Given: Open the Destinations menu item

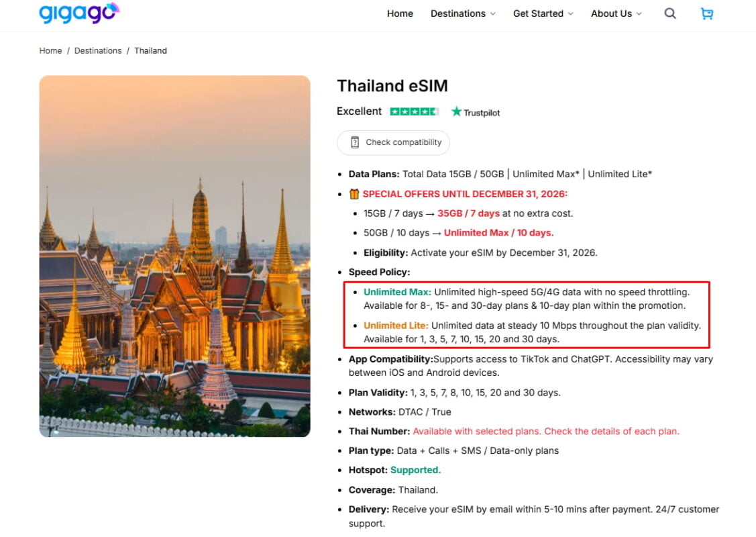Looking at the screenshot, I should [457, 13].
